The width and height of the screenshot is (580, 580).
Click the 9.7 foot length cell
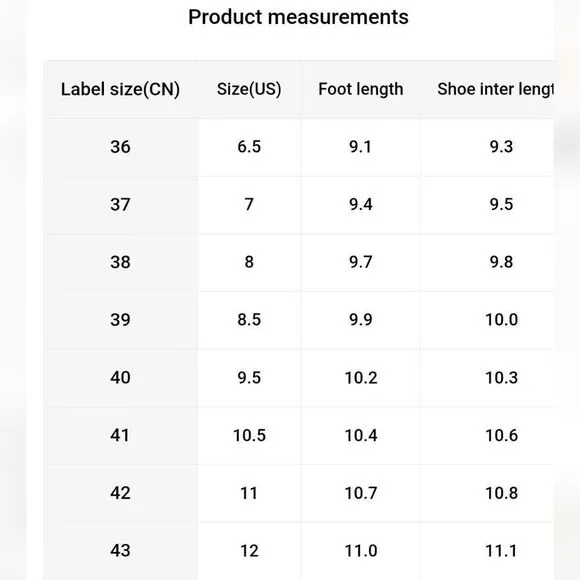pos(361,262)
